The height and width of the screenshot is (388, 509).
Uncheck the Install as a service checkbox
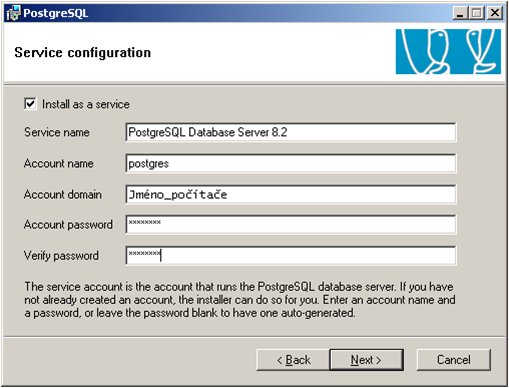(x=30, y=104)
